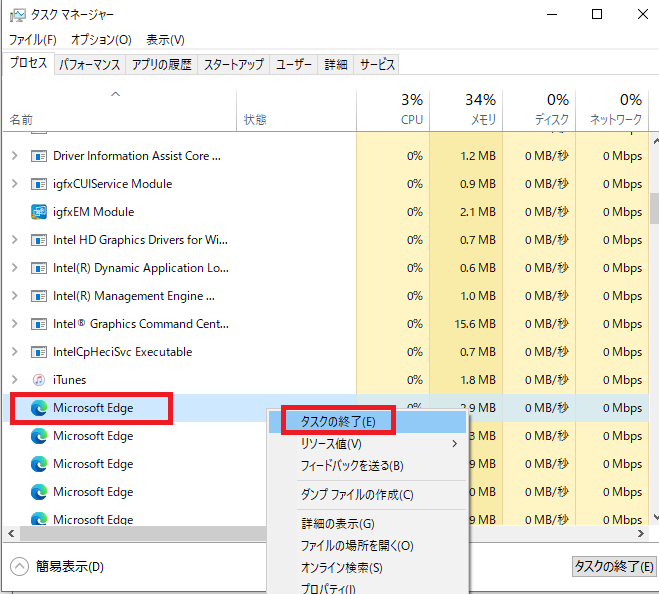
Task: Open the 表示(V) menu
Action: [165, 40]
